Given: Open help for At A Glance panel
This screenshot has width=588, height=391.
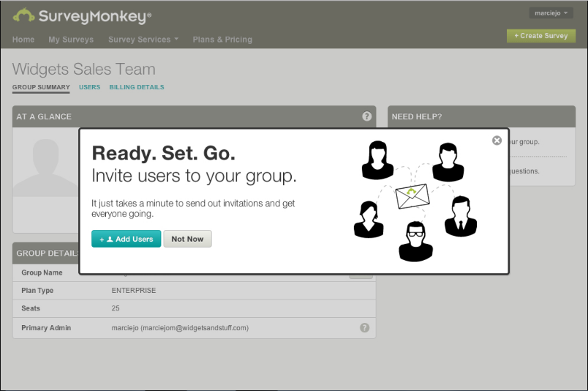Looking at the screenshot, I should pyautogui.click(x=366, y=116).
